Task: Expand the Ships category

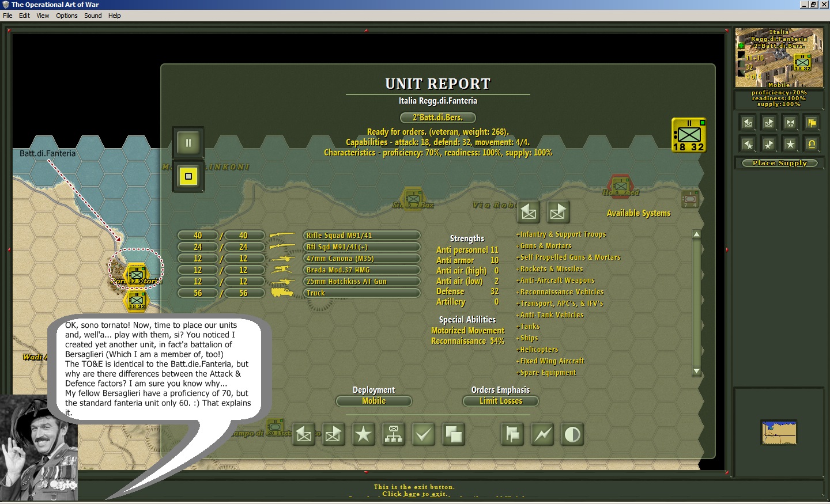Action: (527, 338)
